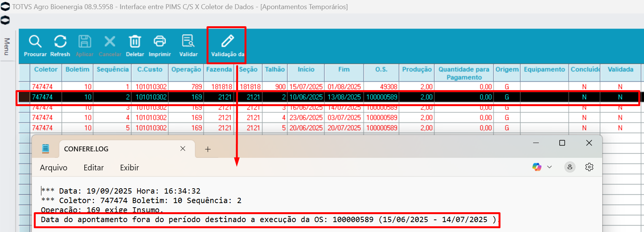Click the Deletar trash icon
Viewport: 644px width, 232px height.
tap(135, 41)
